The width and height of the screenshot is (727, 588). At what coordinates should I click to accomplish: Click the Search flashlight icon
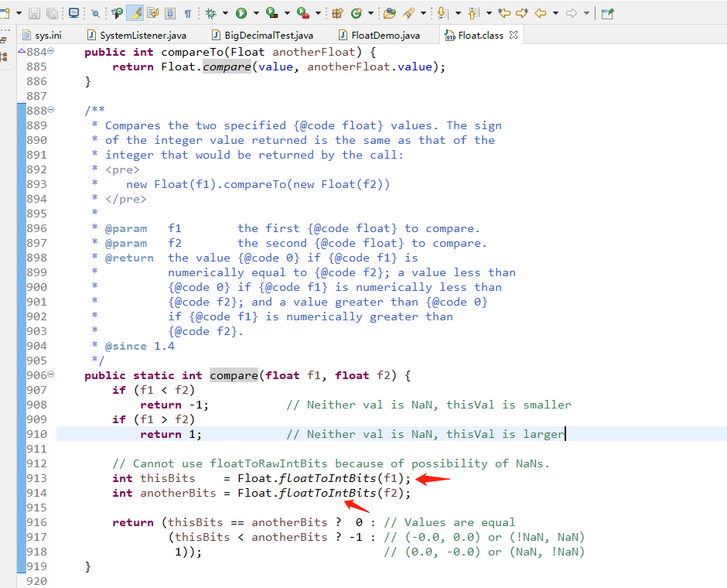(408, 13)
